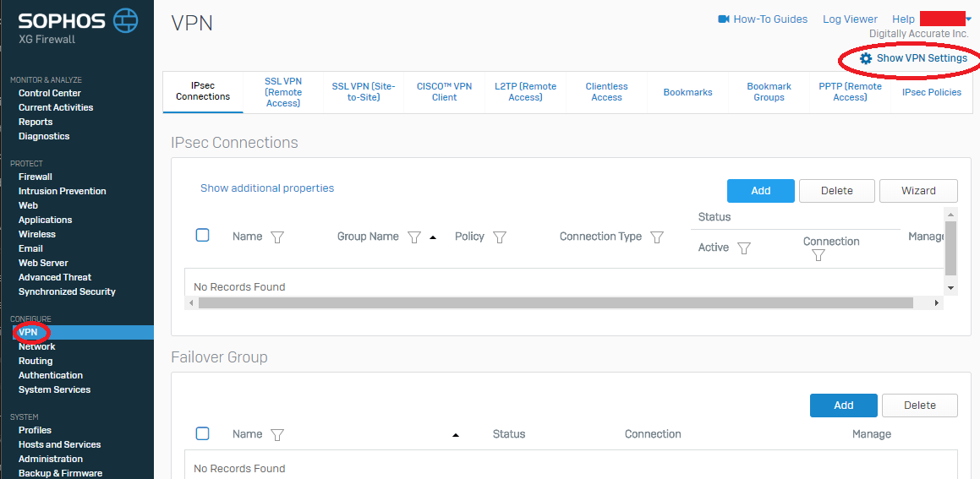Open Web Server in sidebar
This screenshot has width=980, height=479.
(43, 263)
